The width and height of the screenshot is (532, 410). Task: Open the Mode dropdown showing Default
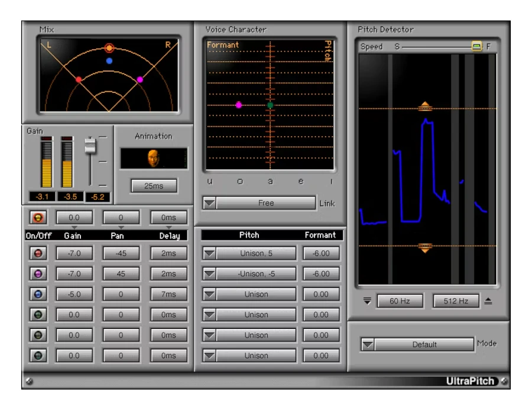point(368,344)
